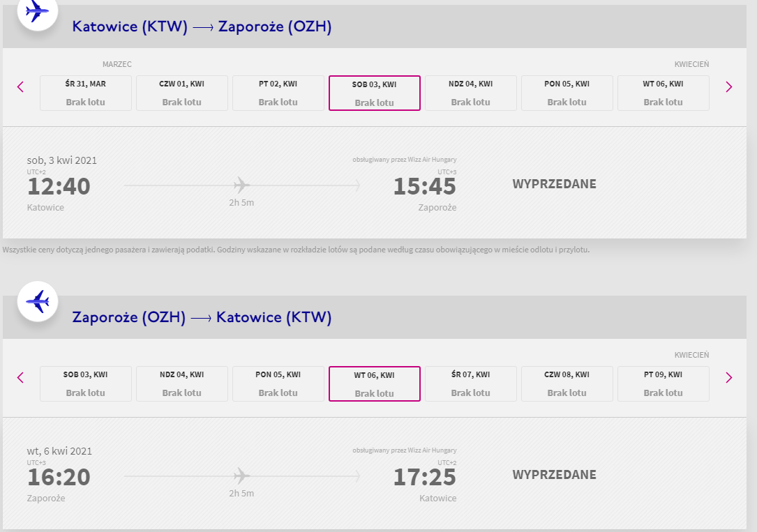The image size is (757, 532).
Task: Click the plane icon on the 16:20 flight line
Action: click(242, 476)
